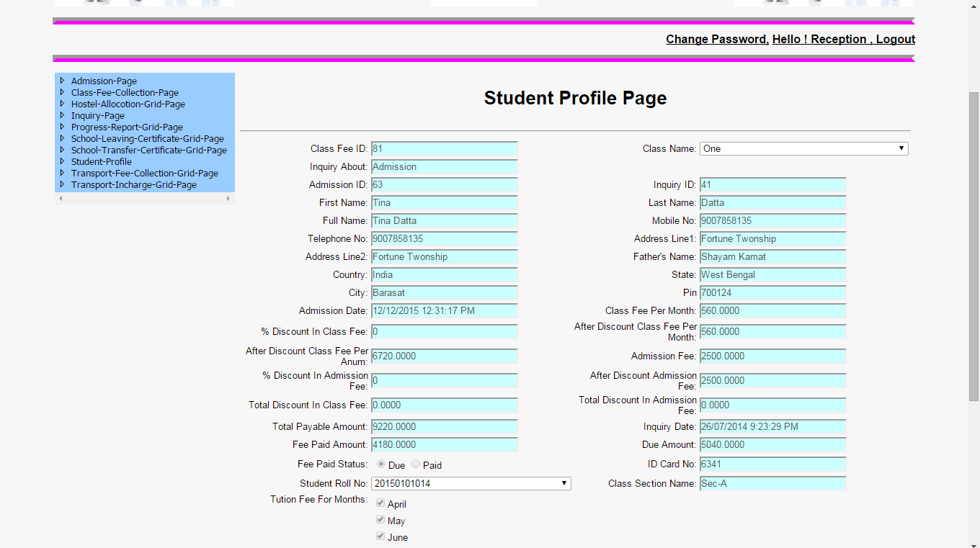This screenshot has width=980, height=548.
Task: Click the Class Fee ID field
Action: point(445,149)
